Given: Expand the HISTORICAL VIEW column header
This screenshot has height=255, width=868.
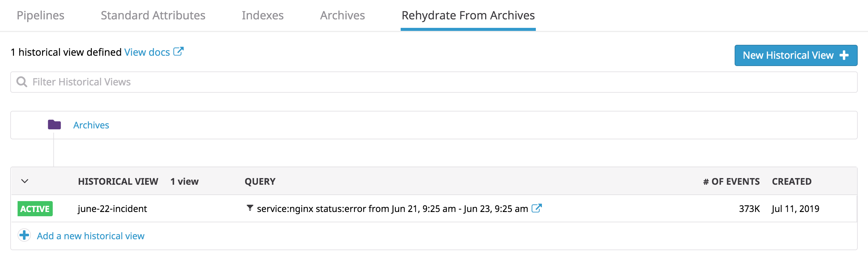Looking at the screenshot, I should click(x=118, y=181).
